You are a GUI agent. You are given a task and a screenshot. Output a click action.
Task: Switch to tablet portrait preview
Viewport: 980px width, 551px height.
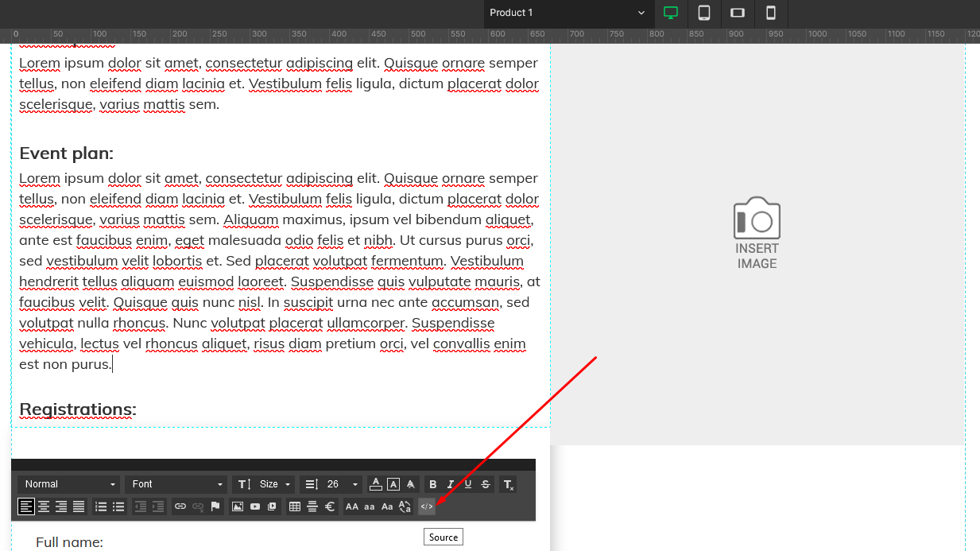[x=704, y=13]
